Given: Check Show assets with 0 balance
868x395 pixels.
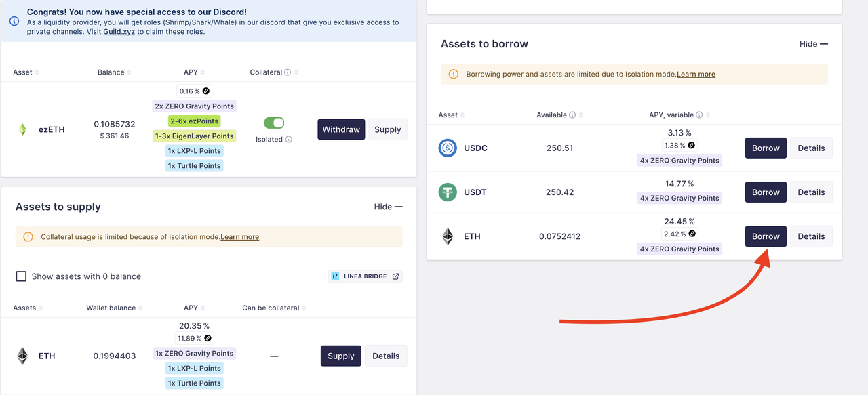Looking at the screenshot, I should point(21,276).
